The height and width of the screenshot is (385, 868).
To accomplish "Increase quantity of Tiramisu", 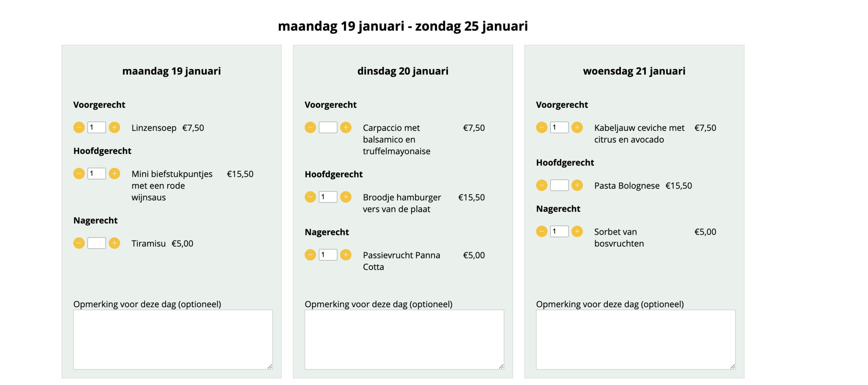I will point(115,243).
